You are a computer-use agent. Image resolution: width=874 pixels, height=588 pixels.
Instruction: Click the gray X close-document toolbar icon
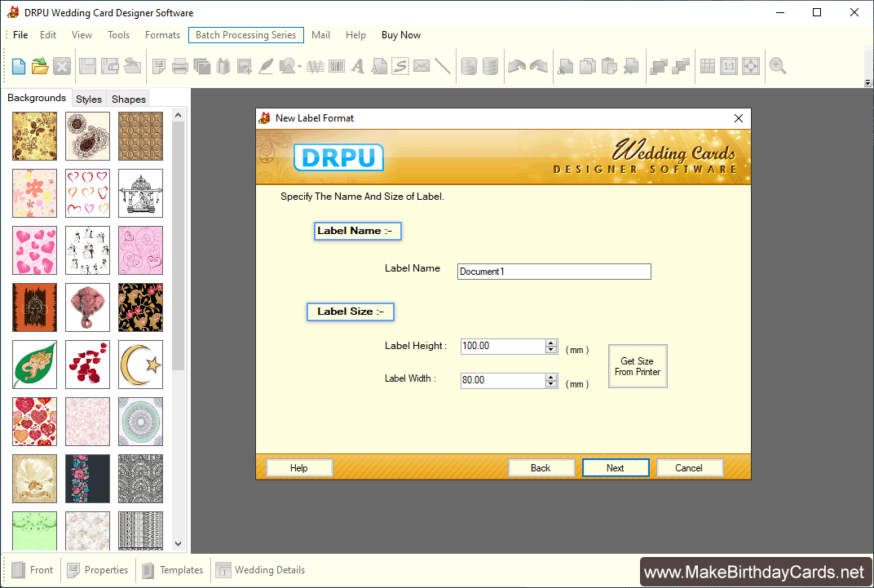point(62,66)
